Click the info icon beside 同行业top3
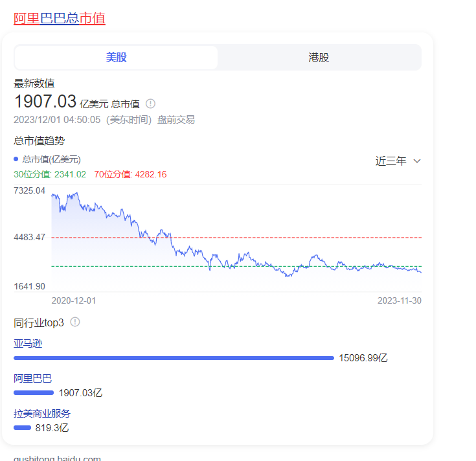This screenshot has width=476, height=461. click(75, 322)
